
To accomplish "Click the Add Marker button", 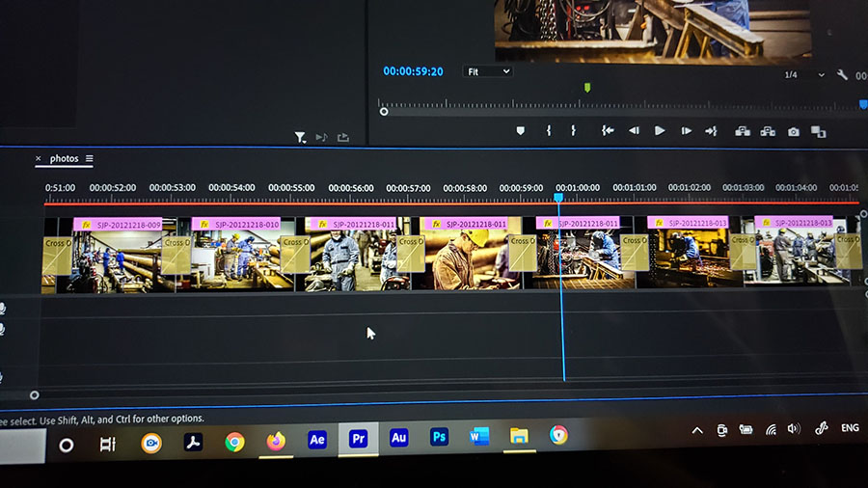I will click(x=521, y=131).
